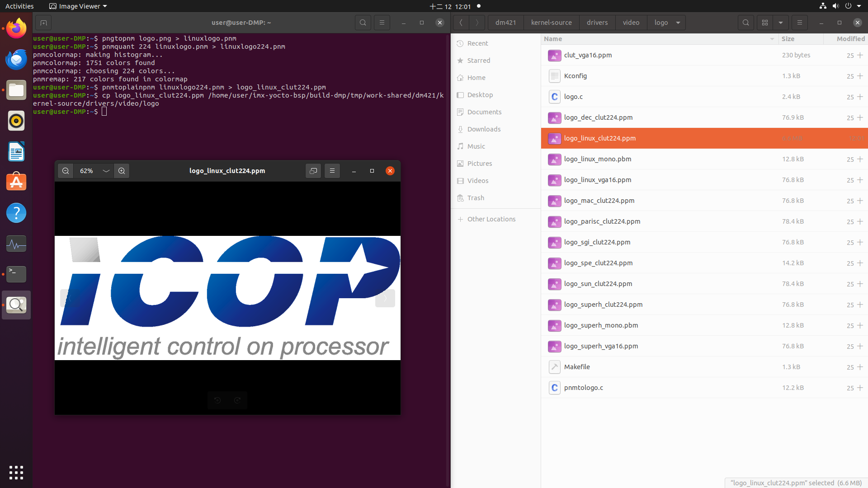
Task: Open the Image Viewer app menu
Action: click(x=78, y=6)
